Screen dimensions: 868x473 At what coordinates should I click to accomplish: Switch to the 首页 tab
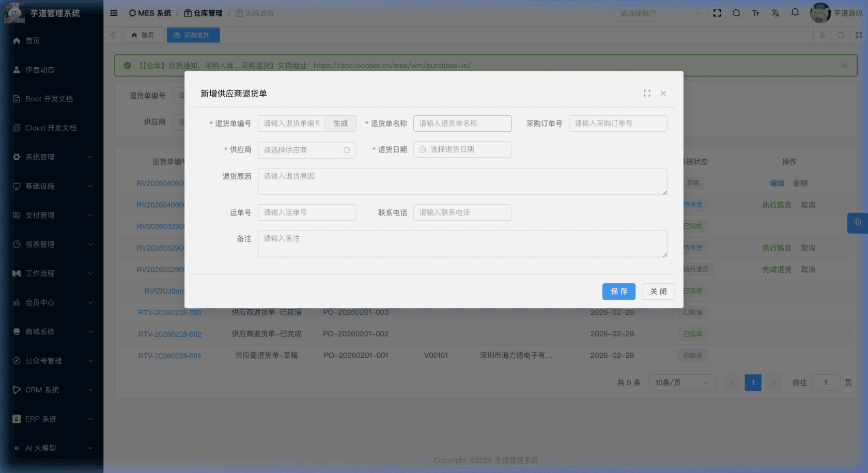coord(144,35)
